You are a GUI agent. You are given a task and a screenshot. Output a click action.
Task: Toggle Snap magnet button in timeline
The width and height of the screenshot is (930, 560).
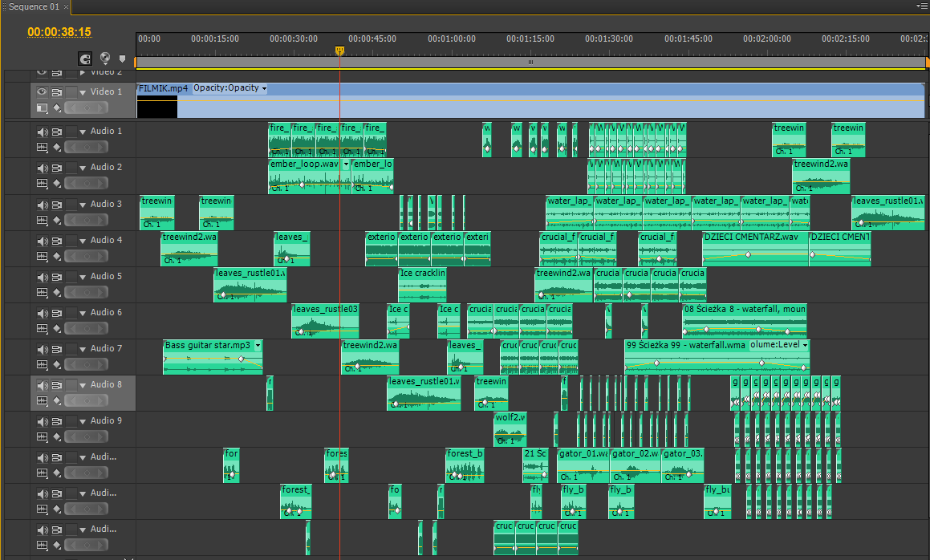85,59
